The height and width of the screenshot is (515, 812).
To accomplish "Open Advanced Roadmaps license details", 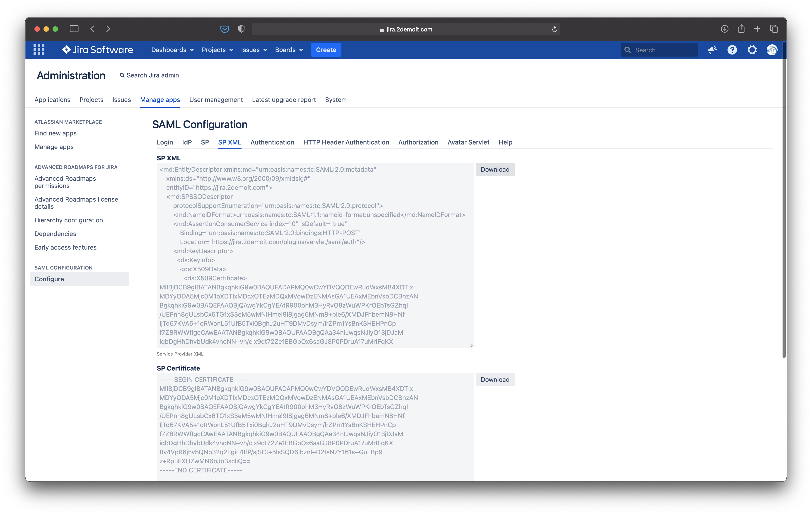I will pyautogui.click(x=76, y=203).
